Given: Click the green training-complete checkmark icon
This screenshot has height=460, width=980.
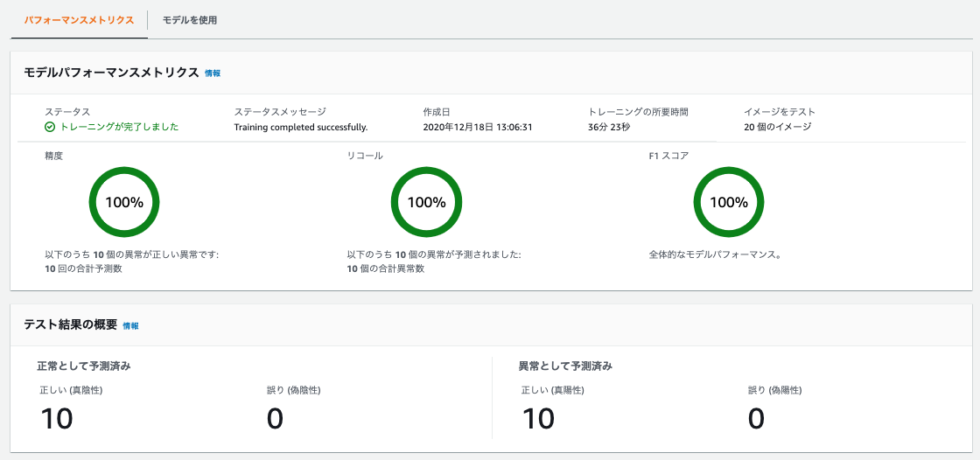Looking at the screenshot, I should click(50, 127).
